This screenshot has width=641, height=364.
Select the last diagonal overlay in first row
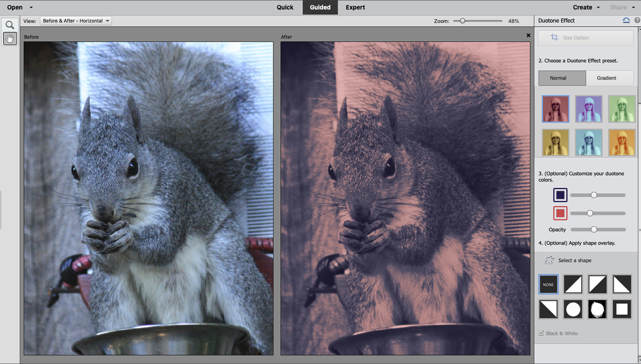tap(622, 284)
